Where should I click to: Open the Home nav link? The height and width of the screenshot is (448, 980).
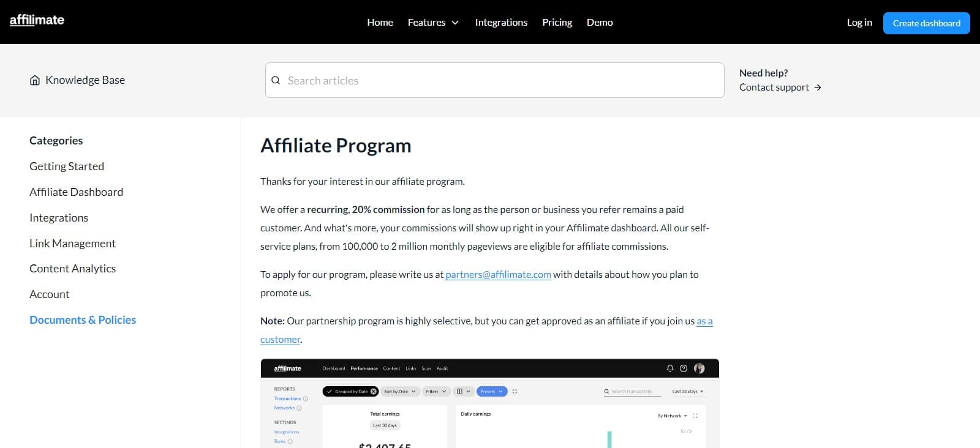(380, 22)
